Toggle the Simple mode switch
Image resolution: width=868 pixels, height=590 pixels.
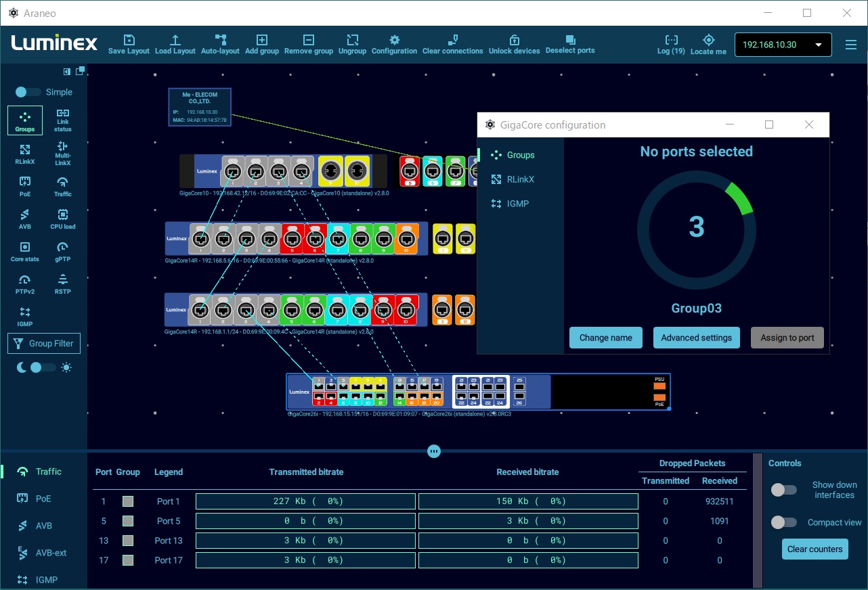[x=28, y=92]
